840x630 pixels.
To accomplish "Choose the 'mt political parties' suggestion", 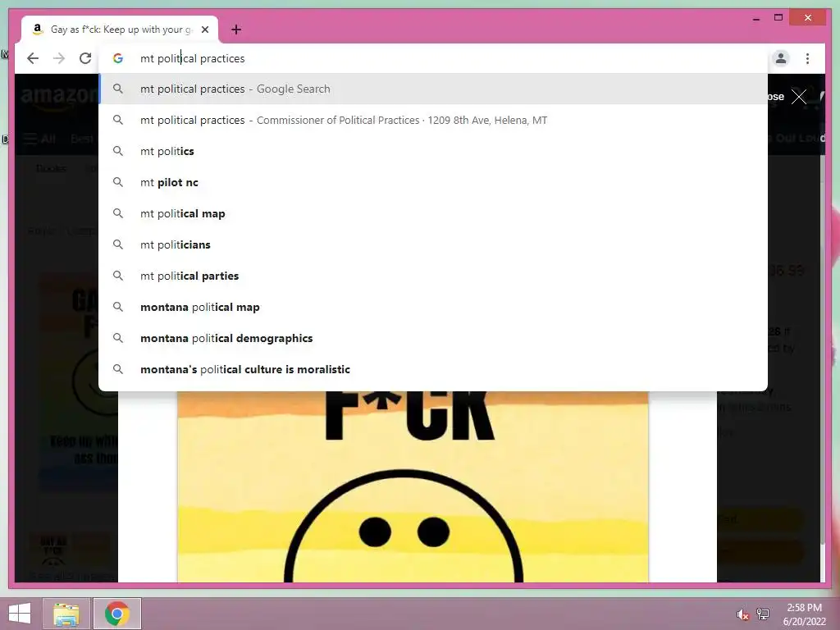I will (433, 276).
